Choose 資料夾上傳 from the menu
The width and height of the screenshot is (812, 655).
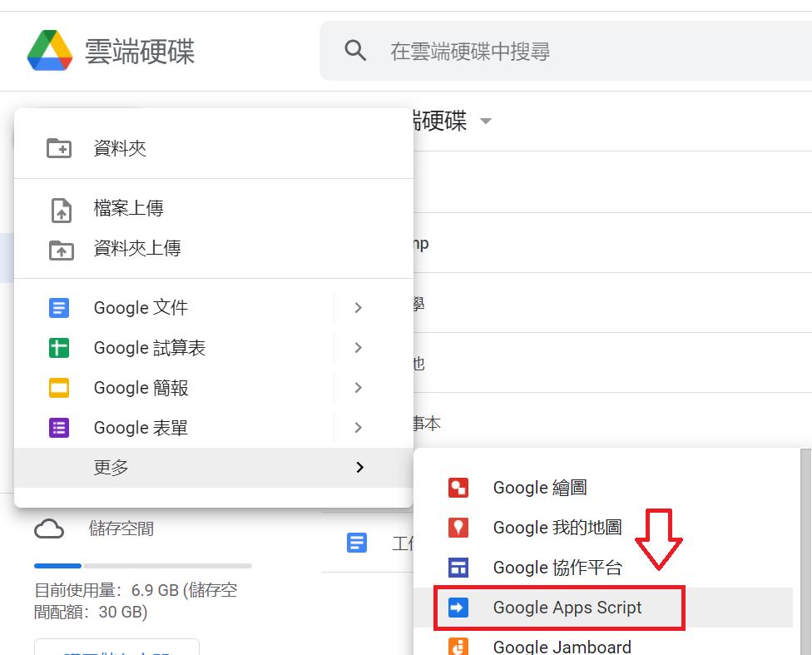(x=213, y=249)
